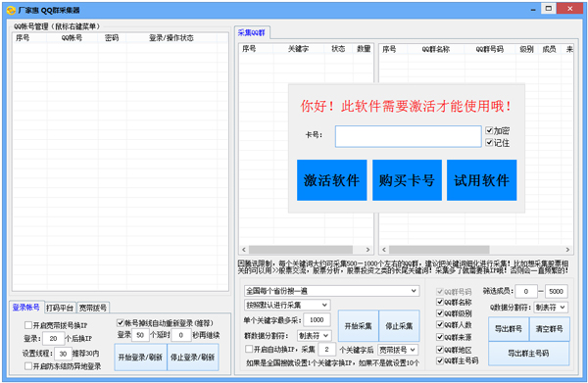Screen dimensions: 588x383
Task: Click the 导出群号 button
Action: click(x=509, y=329)
